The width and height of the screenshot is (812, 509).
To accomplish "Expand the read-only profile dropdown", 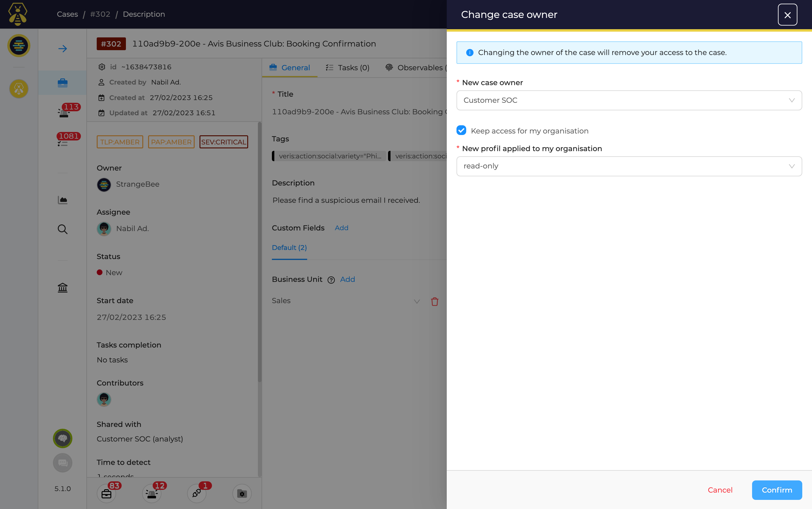I will (x=629, y=166).
